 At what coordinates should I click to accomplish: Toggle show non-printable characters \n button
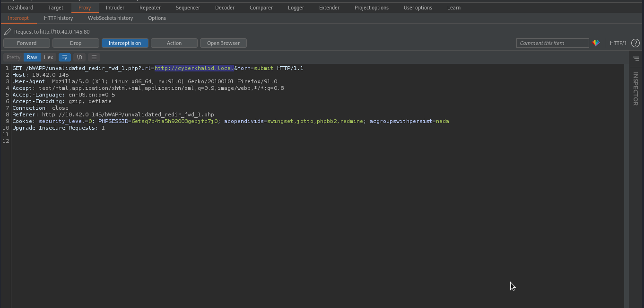pyautogui.click(x=79, y=57)
